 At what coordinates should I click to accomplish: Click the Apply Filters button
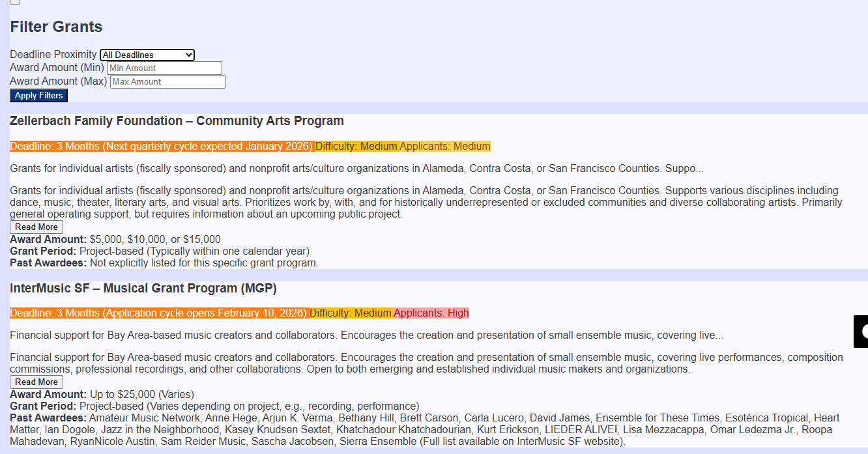pyautogui.click(x=38, y=95)
